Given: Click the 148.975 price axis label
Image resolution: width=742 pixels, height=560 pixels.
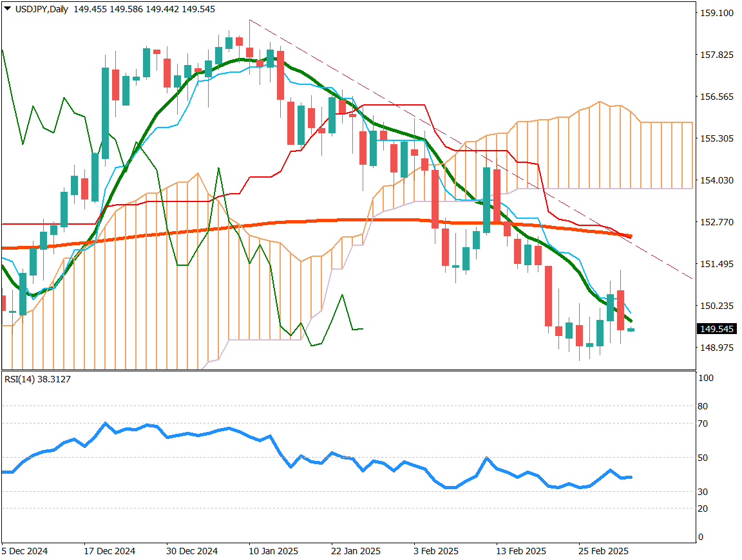Looking at the screenshot, I should (717, 348).
